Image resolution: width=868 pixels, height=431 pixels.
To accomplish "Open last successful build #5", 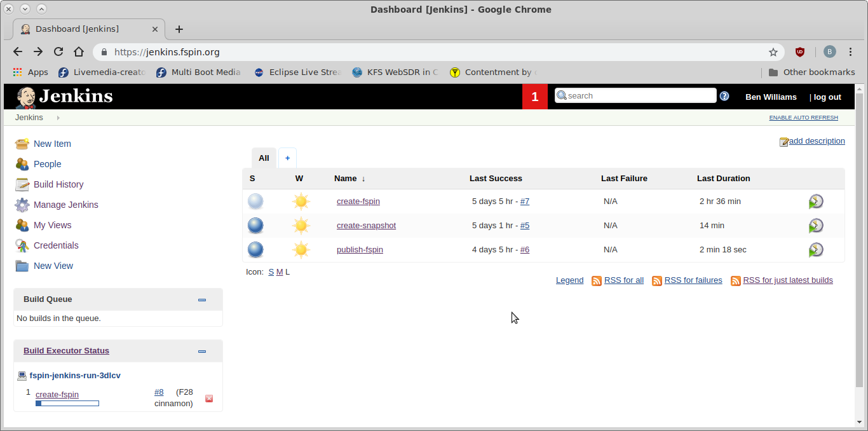I will pos(525,226).
